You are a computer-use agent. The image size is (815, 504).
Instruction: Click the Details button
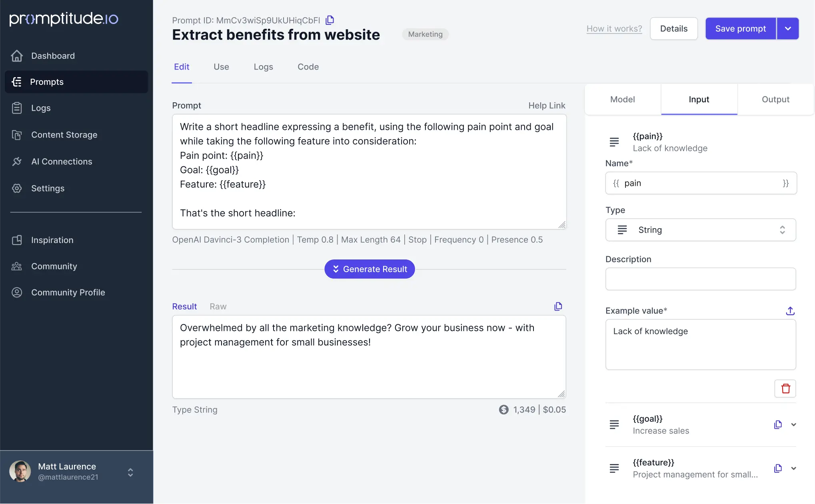(673, 28)
